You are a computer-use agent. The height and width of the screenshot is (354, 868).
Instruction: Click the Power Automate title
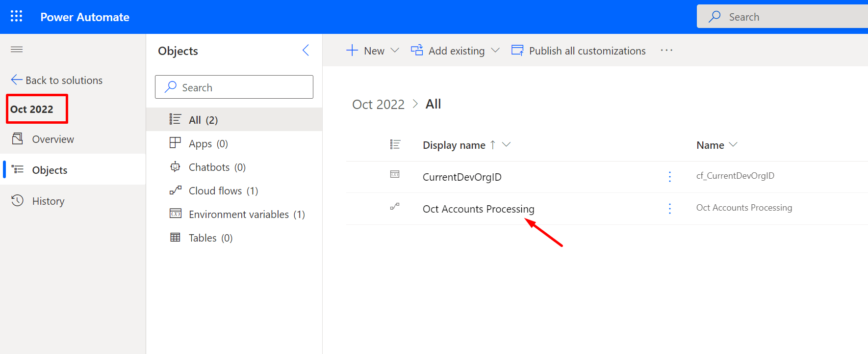[85, 17]
